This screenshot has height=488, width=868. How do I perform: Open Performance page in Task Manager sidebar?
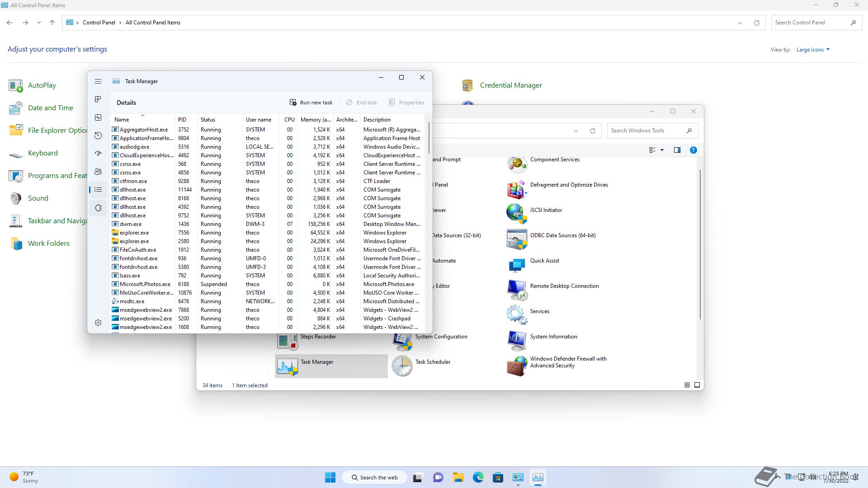click(98, 117)
